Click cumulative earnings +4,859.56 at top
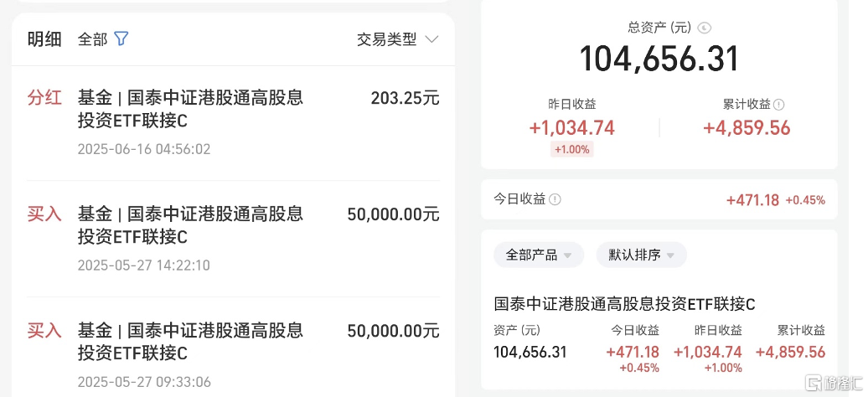Screen dimensions: 868x397 coord(747,128)
